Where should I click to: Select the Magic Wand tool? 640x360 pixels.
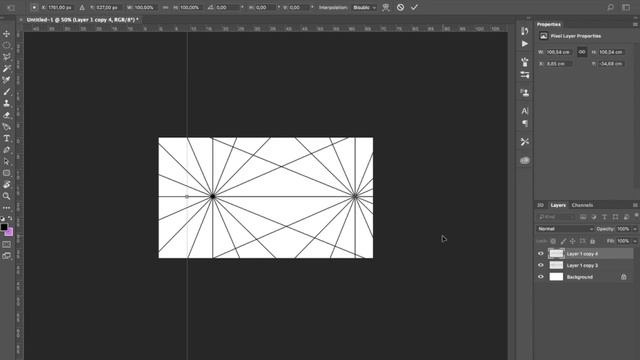click(7, 69)
